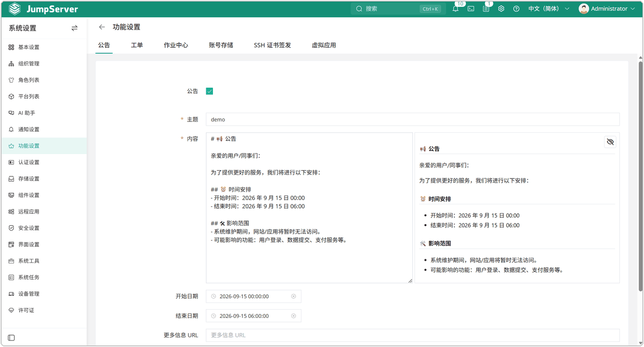Click the 内容 textarea resize handle
This screenshot has height=347, width=644.
pos(410,281)
